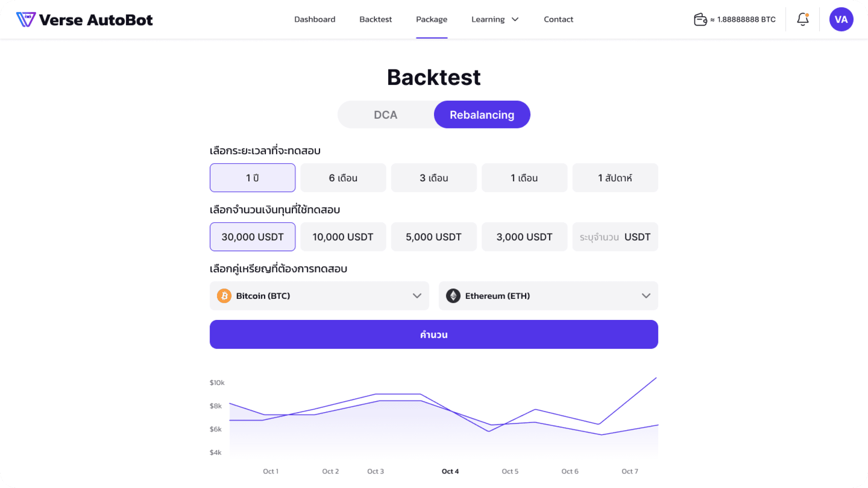Select Rebalancing strategy toggle button

[482, 115]
